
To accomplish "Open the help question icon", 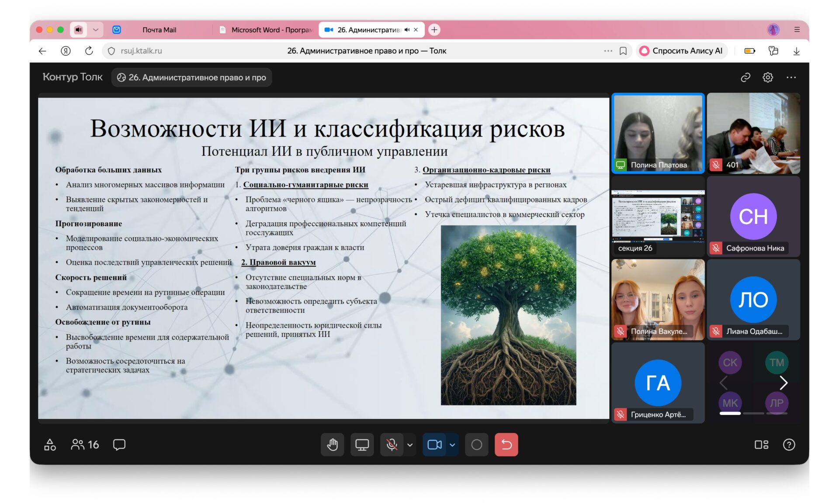I will point(789,445).
